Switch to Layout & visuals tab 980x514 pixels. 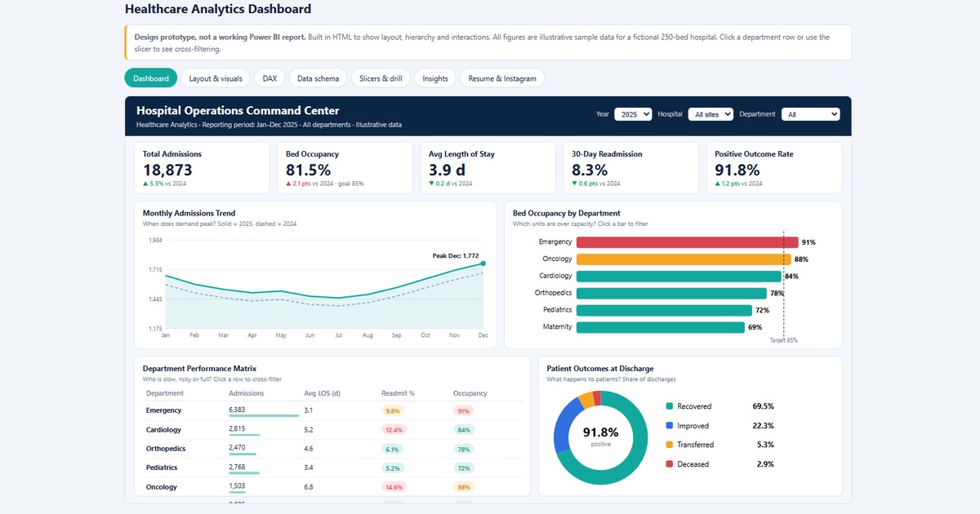[216, 78]
